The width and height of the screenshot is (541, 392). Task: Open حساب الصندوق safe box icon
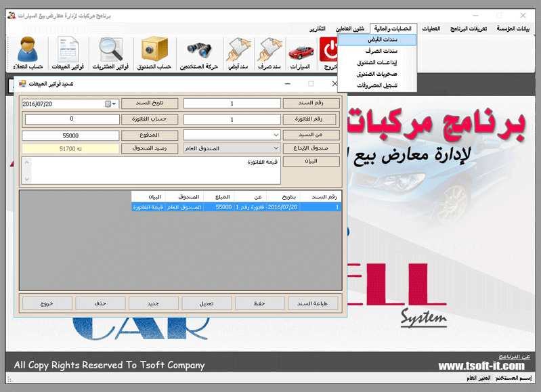(154, 53)
